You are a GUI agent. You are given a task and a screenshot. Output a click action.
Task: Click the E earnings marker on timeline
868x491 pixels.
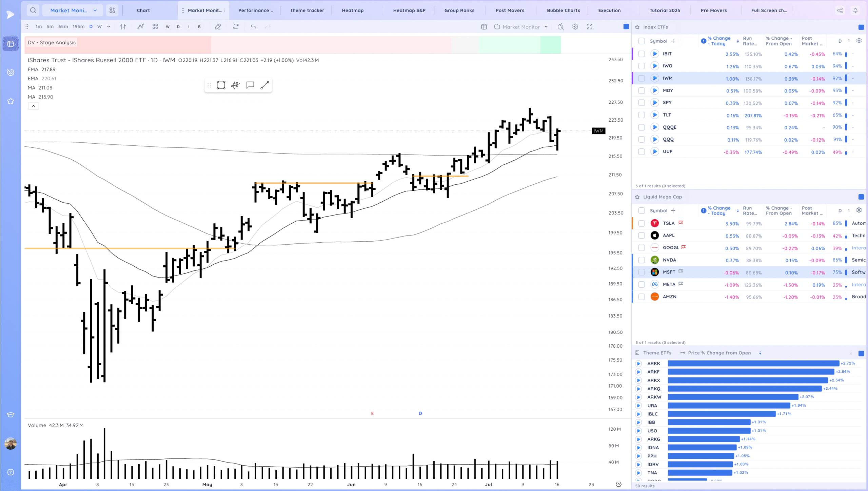(x=372, y=413)
